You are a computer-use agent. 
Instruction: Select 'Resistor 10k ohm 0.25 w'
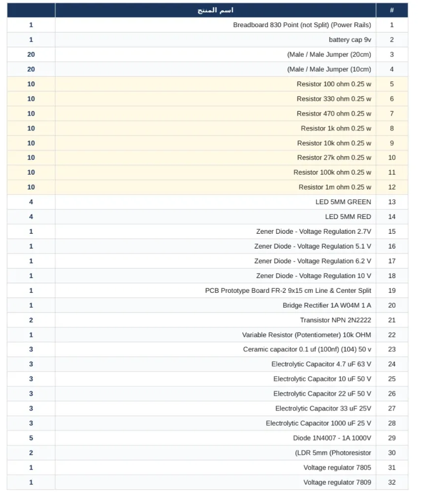coord(334,143)
